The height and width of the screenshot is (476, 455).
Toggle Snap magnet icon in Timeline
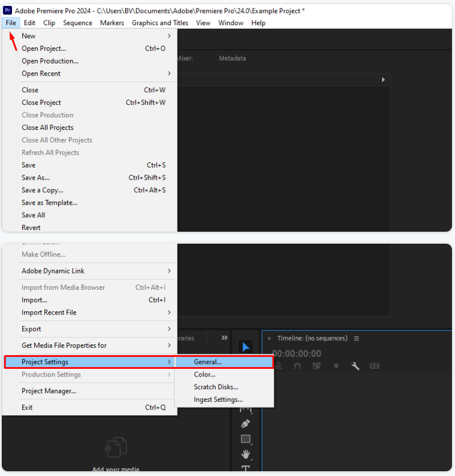(x=298, y=366)
